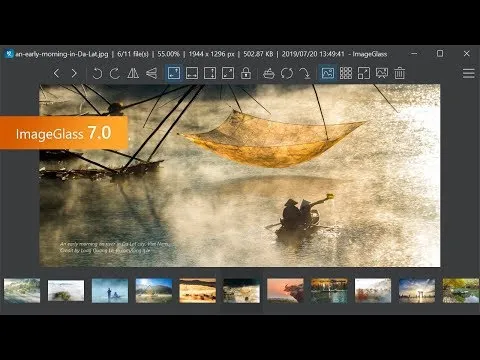
Task: Select the white foggy bush thumbnail
Action: point(66,291)
